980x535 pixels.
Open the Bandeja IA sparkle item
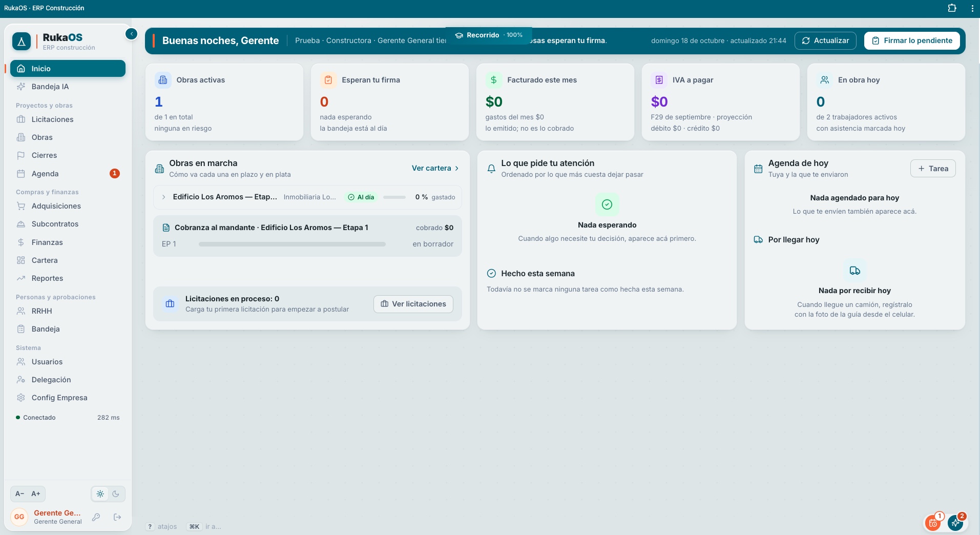(68, 87)
